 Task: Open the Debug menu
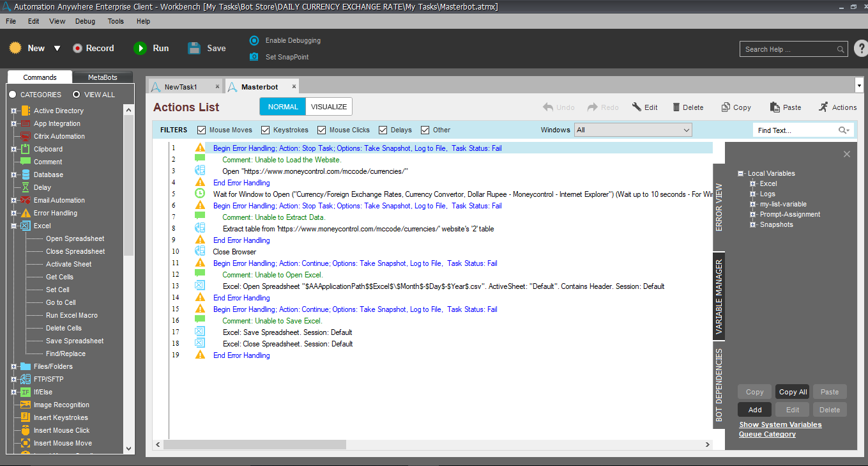85,21
